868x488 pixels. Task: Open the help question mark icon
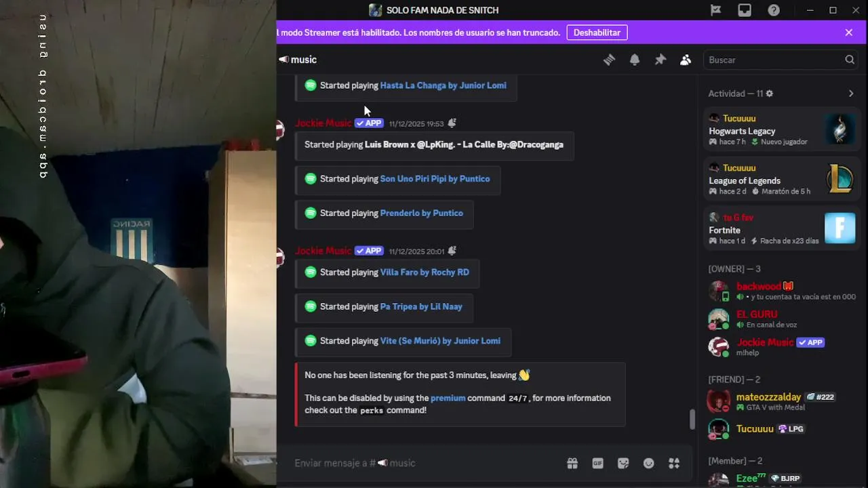774,10
